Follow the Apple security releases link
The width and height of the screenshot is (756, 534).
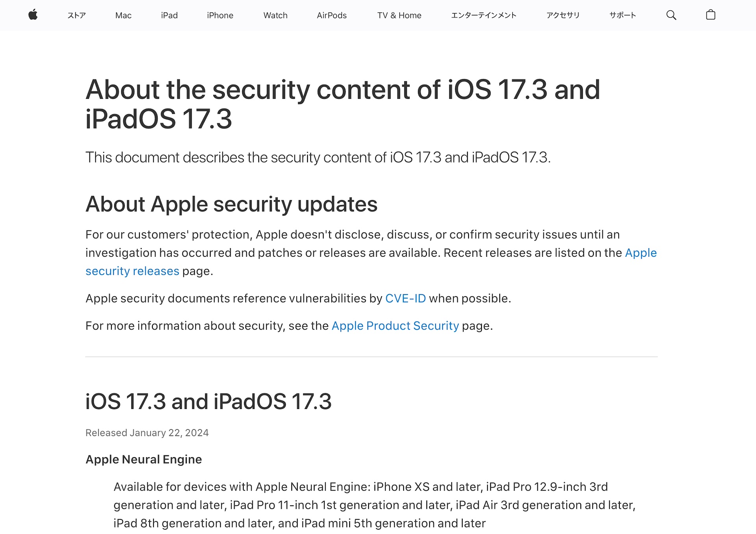(x=132, y=271)
